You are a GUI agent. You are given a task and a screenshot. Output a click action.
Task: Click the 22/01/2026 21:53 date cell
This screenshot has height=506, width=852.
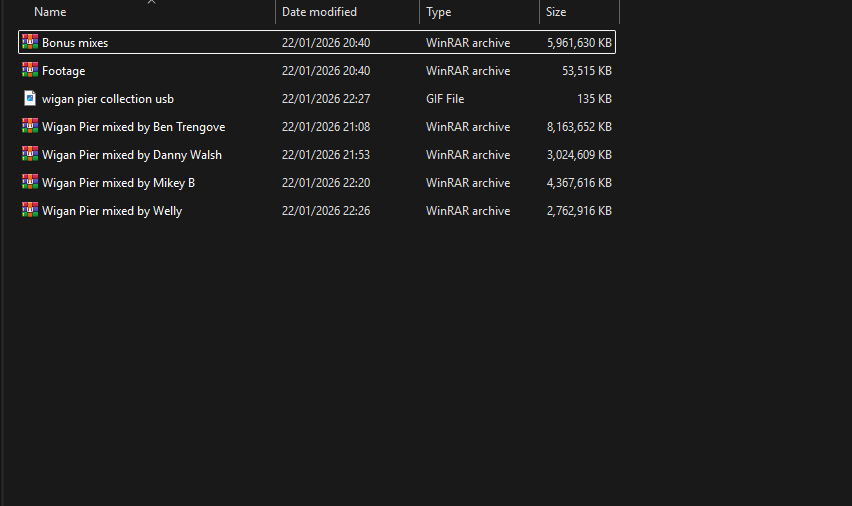tap(326, 155)
